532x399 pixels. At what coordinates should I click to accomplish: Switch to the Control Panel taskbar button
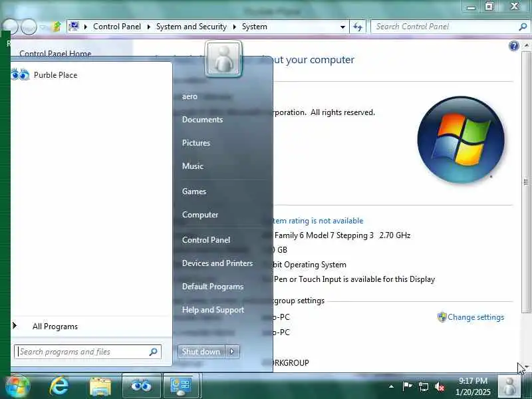tap(182, 386)
